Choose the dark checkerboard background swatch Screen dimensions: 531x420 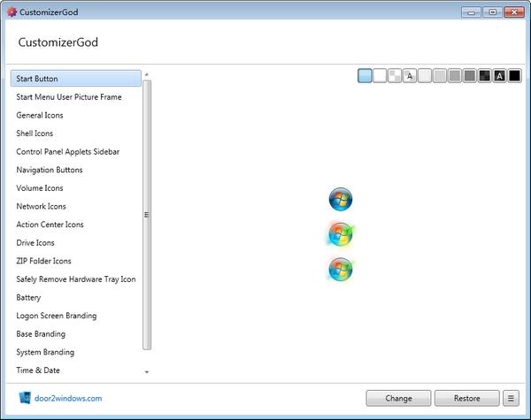tap(485, 76)
